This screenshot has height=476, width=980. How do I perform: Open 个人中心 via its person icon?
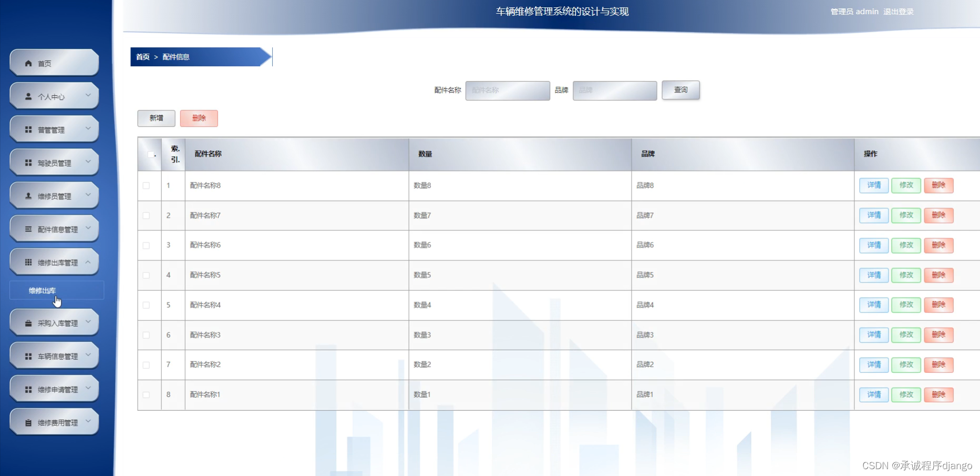point(28,96)
